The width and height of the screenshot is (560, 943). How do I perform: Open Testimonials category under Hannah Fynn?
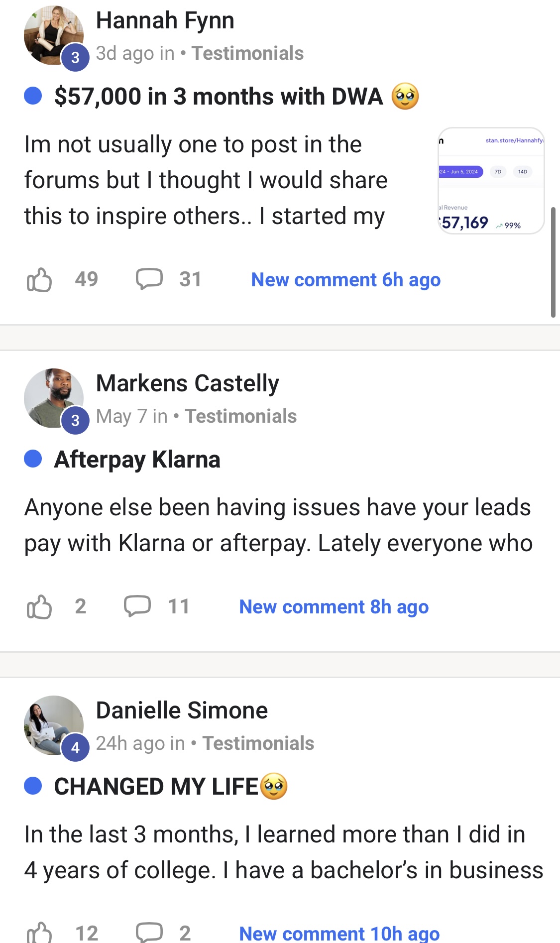247,53
